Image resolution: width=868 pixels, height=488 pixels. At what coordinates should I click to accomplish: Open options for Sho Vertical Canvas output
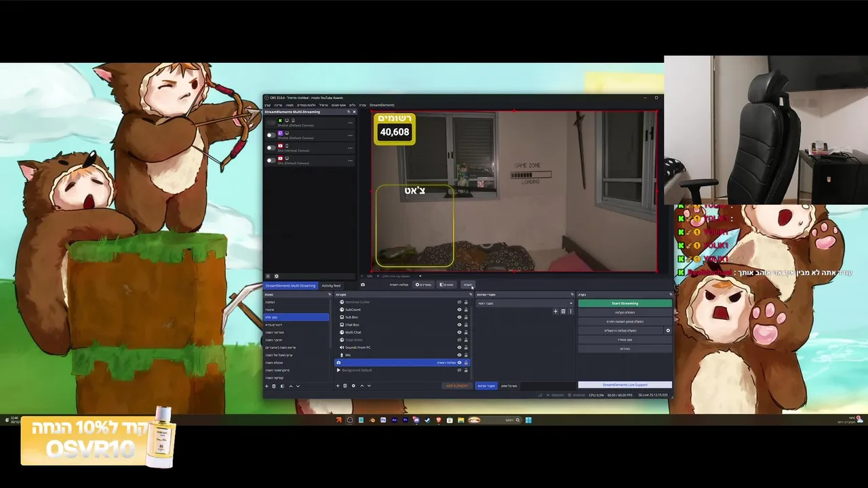[x=350, y=148]
